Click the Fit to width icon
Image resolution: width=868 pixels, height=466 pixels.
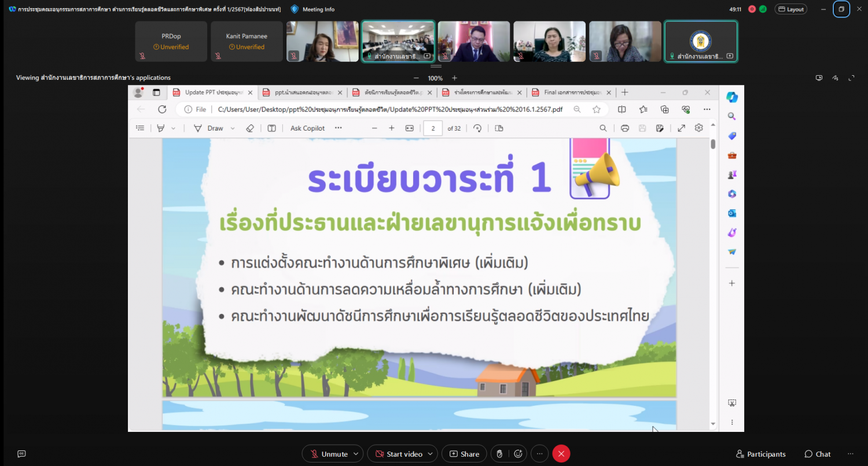pyautogui.click(x=410, y=128)
